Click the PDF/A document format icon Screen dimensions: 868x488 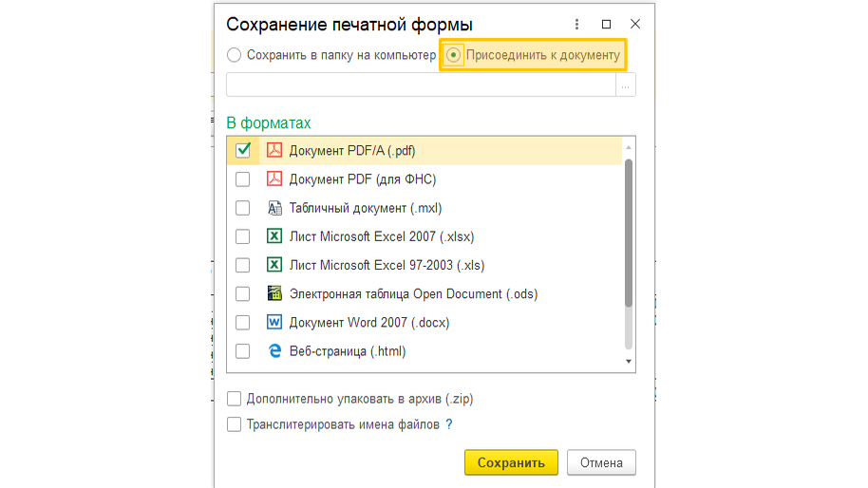click(274, 151)
